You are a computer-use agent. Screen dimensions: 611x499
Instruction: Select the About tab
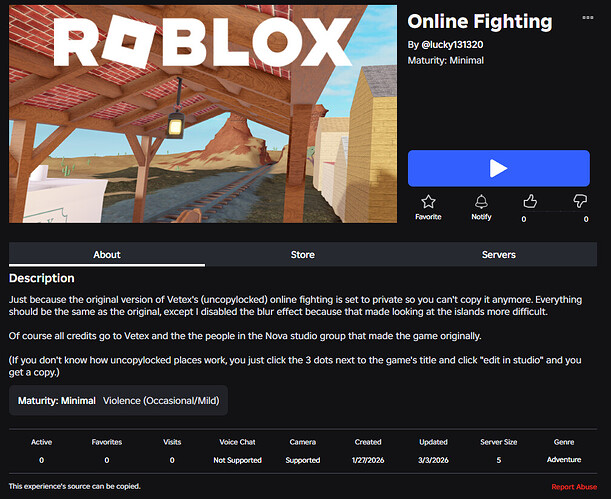[107, 255]
